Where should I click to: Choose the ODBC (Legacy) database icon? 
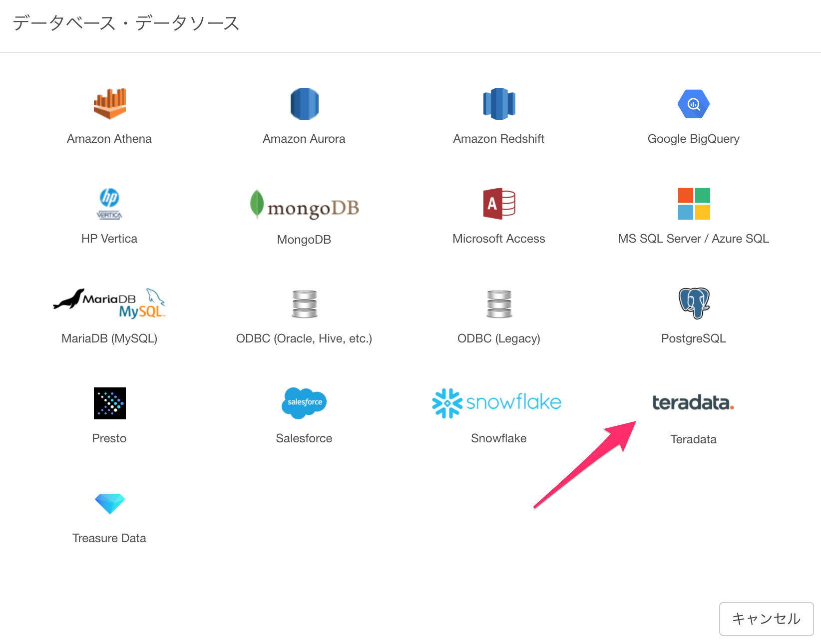point(499,304)
